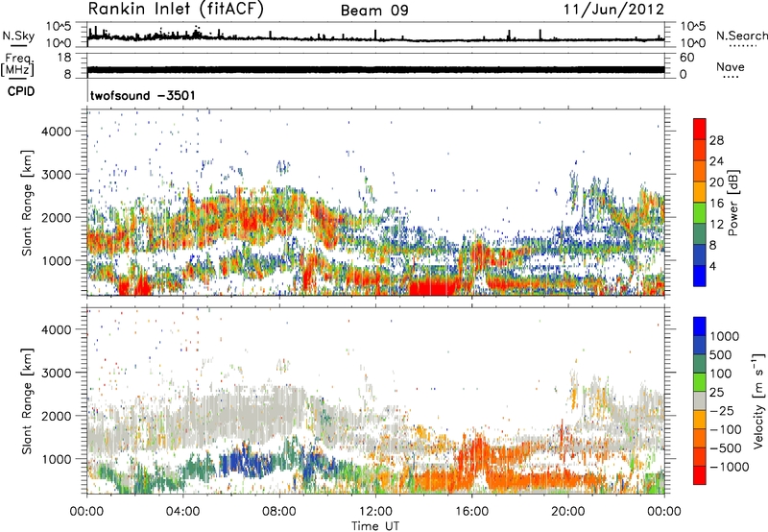Screen dimensions: 768x532
Task: Click the "24" power colorbar label
Action: point(716,161)
